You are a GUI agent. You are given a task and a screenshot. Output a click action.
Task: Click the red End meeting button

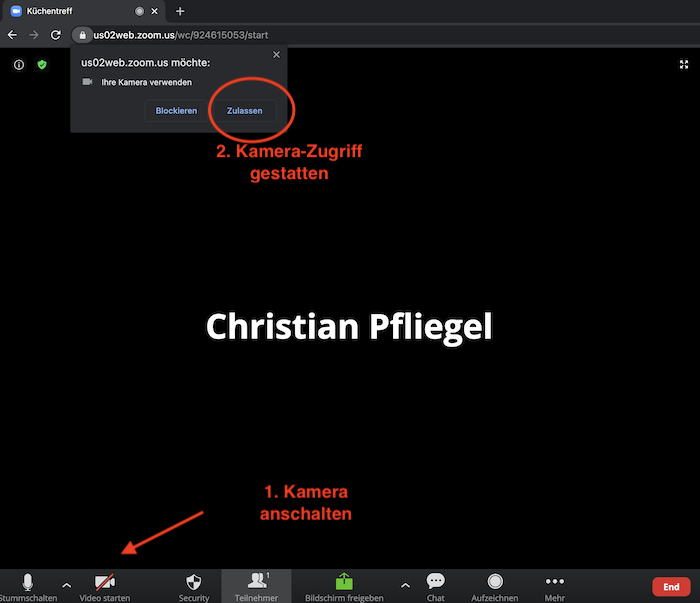[671, 587]
